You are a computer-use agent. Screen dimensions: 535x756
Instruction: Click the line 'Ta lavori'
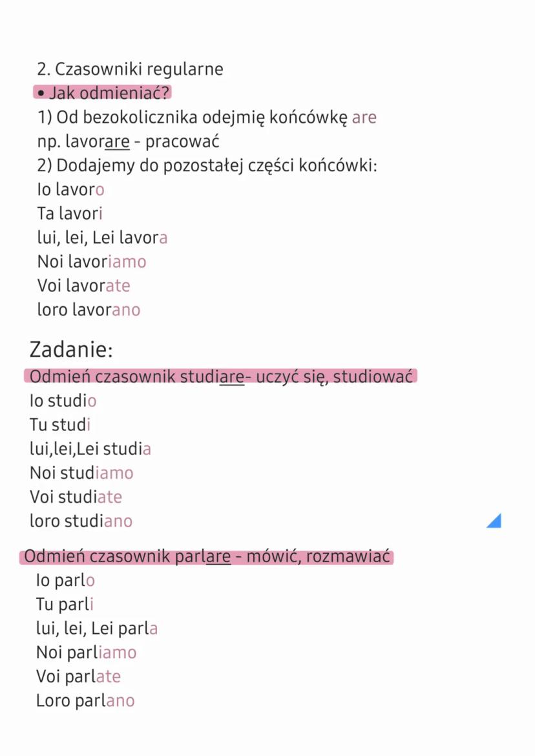tap(70, 214)
